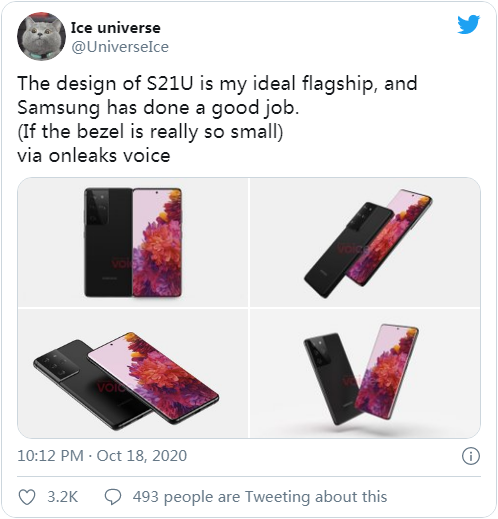498x519 pixels.
Task: Click the Twitter bird logo
Action: 468,24
